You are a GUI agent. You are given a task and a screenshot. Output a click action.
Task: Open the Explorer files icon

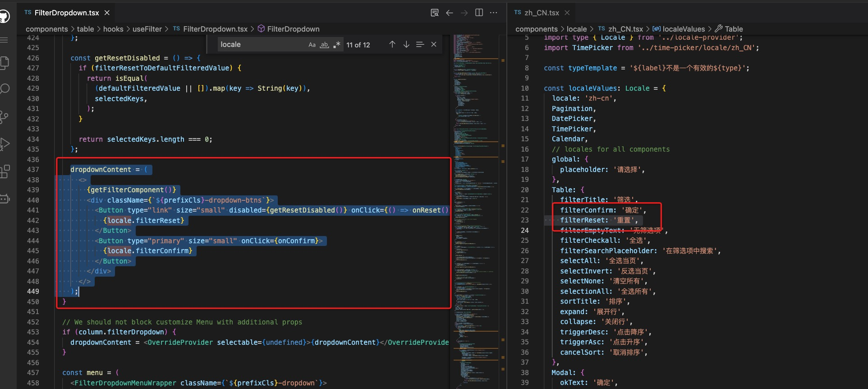[x=4, y=62]
